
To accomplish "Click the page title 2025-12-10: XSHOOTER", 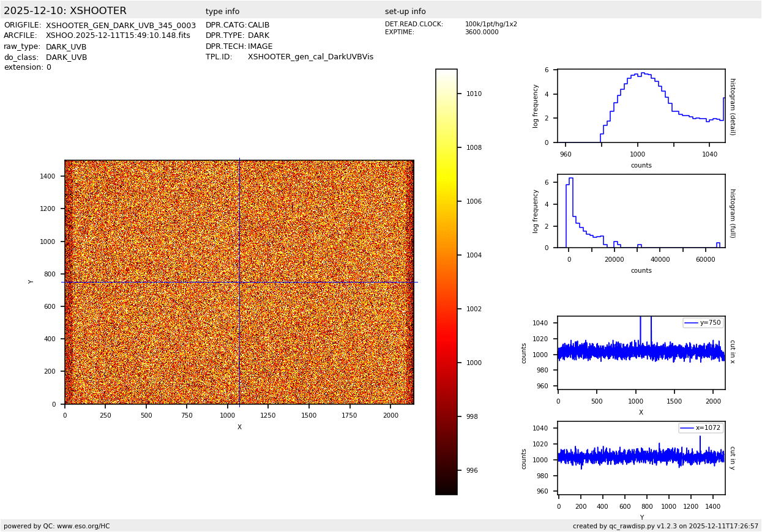I will 65,11.
